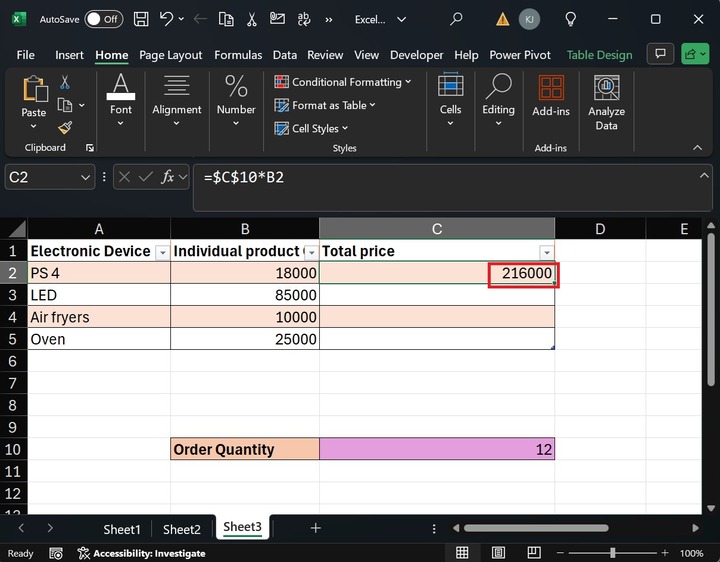Click the Cut scissors icon in Clipboard
Image resolution: width=720 pixels, height=562 pixels.
65,82
